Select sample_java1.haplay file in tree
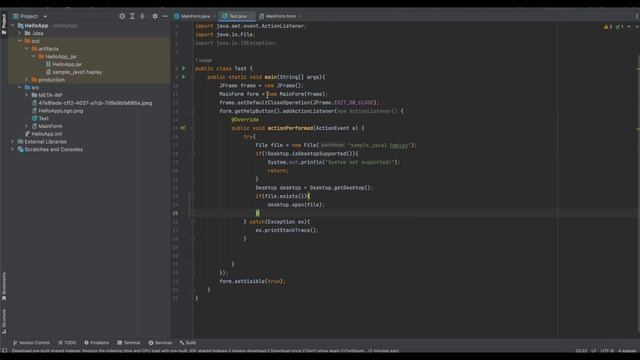This screenshot has height=360, width=640. pyautogui.click(x=77, y=72)
